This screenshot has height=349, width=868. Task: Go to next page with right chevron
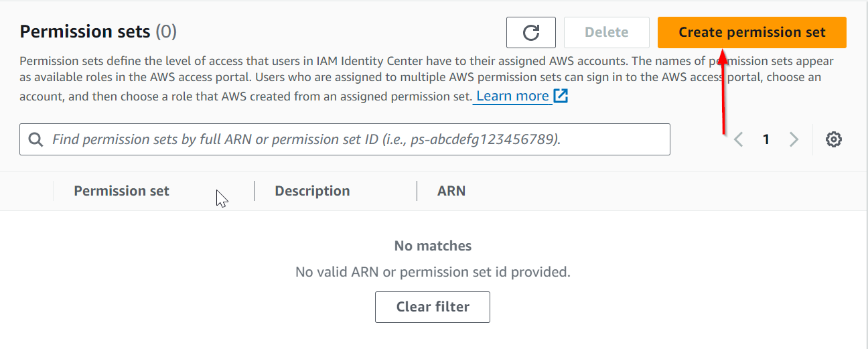tap(794, 139)
